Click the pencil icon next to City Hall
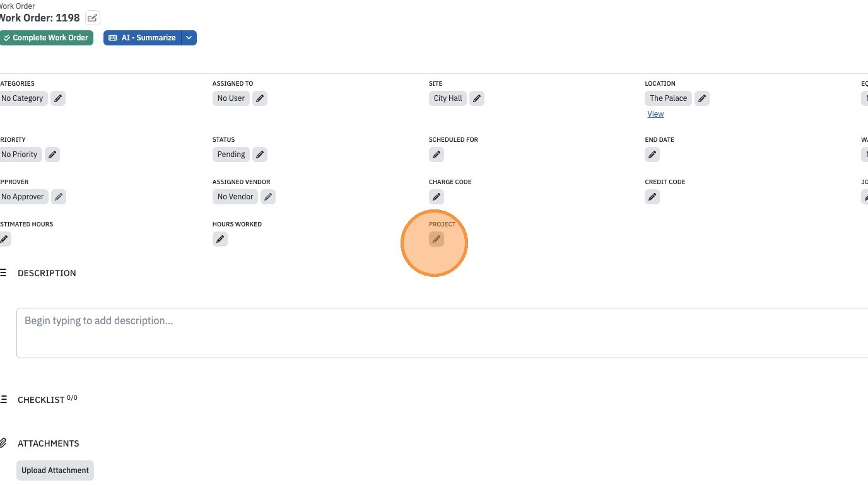Image resolution: width=868 pixels, height=485 pixels. pos(477,98)
